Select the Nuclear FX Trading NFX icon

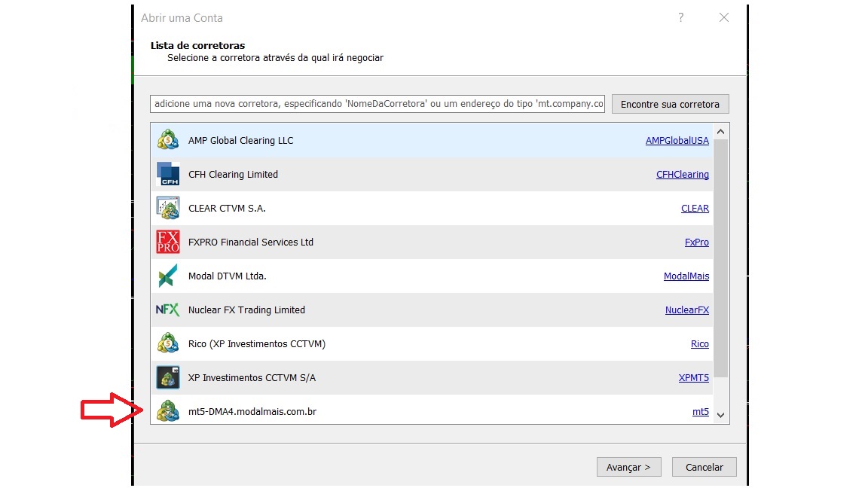tap(168, 310)
